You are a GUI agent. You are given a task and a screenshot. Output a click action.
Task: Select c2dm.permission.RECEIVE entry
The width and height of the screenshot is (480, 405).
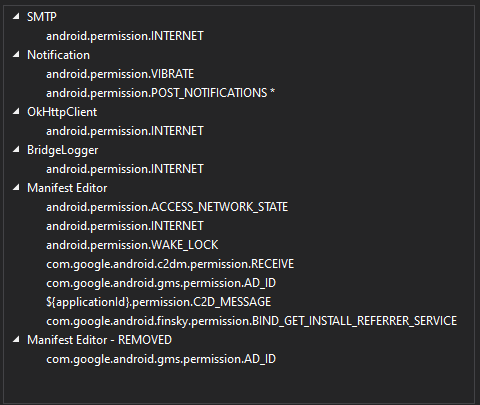pyautogui.click(x=170, y=264)
